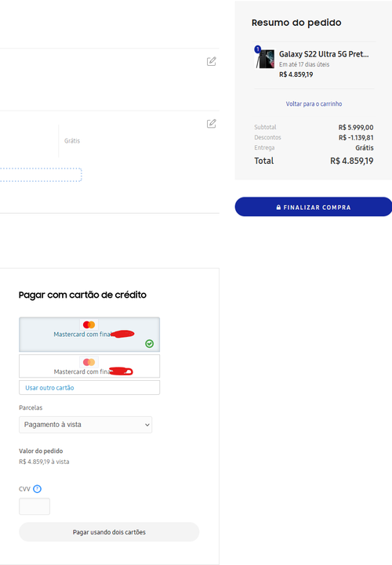Image resolution: width=392 pixels, height=565 pixels.
Task: Open the Galaxy S22 Ultra product thumbnail
Action: (x=266, y=59)
